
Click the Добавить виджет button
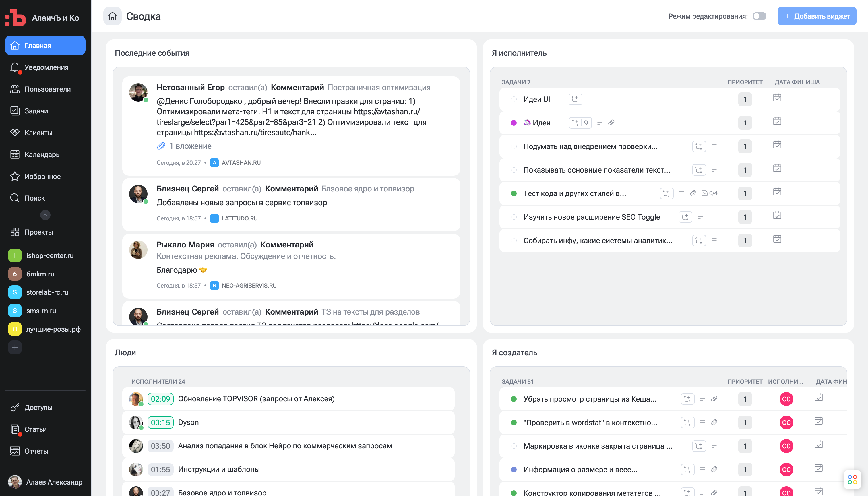click(817, 16)
